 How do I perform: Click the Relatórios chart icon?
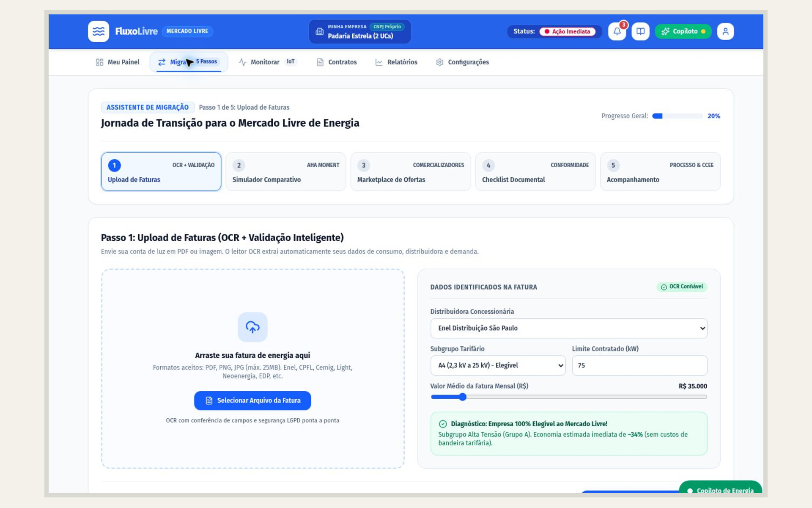[x=379, y=62]
